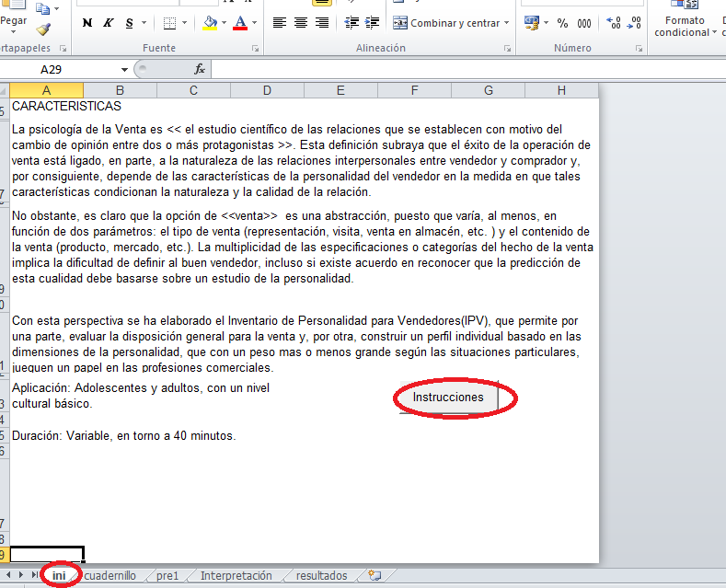Decrease indent

[351, 23]
